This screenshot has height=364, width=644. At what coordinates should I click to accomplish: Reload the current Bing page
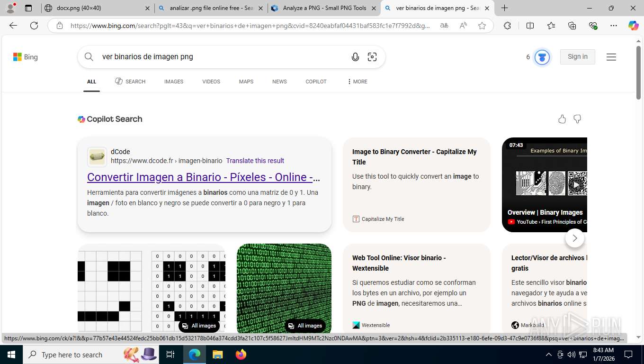click(x=34, y=26)
